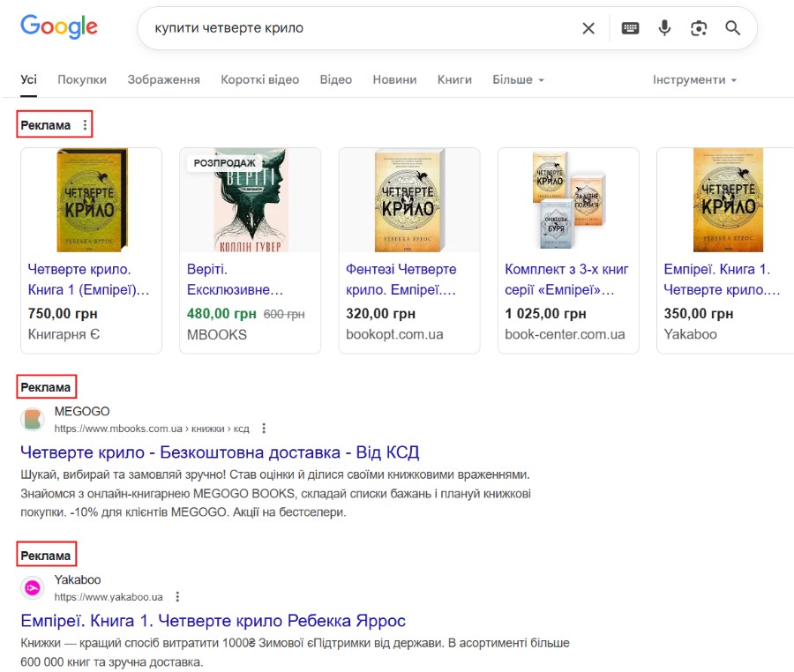Viewport: 794px width, 672px height.
Task: Click the 350,00 грн price
Action: coord(699,314)
